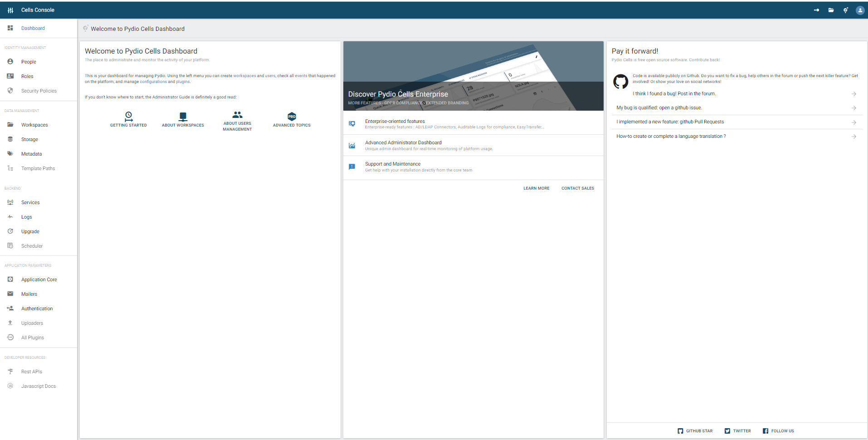This screenshot has width=868, height=440.
Task: Click the Logs pulse icon
Action: (10, 217)
